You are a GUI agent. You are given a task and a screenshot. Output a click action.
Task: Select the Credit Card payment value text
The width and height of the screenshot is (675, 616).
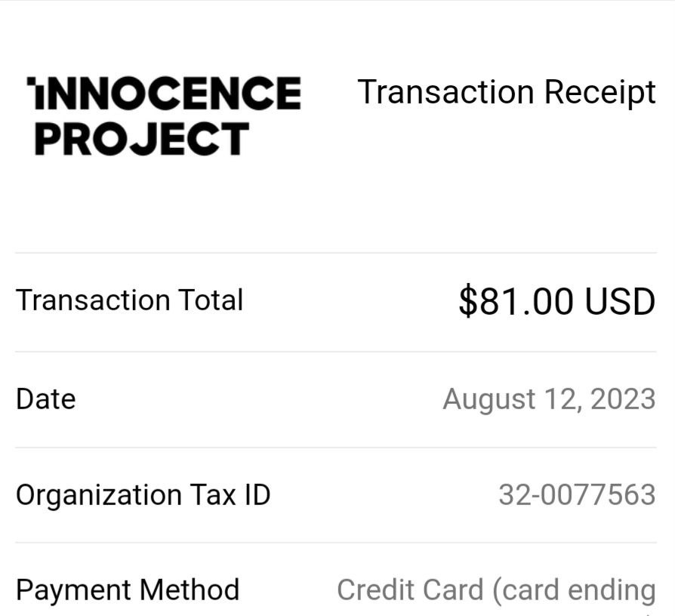pos(496,590)
